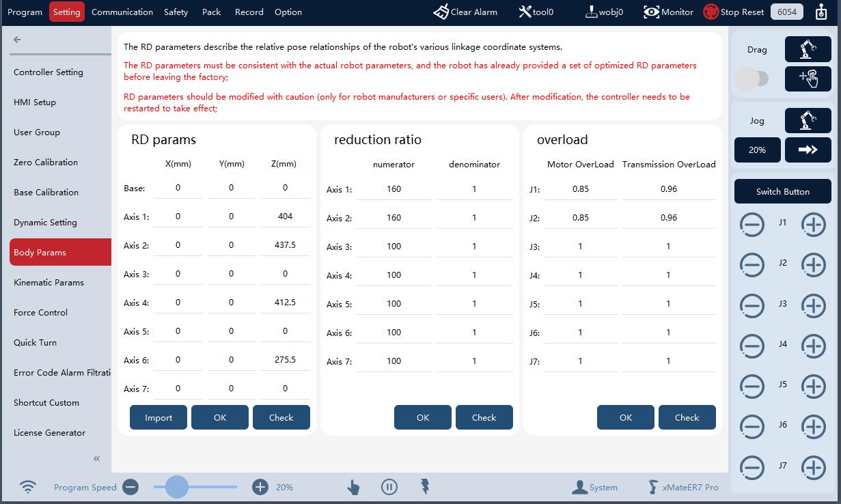Click the hand pointer icon in bottom bar
The width and height of the screenshot is (841, 504).
click(353, 487)
